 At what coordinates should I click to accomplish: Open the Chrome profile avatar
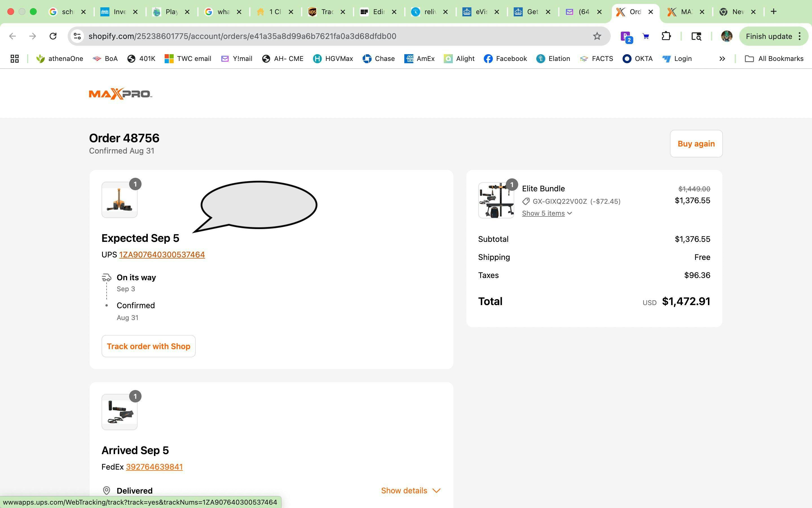(727, 36)
